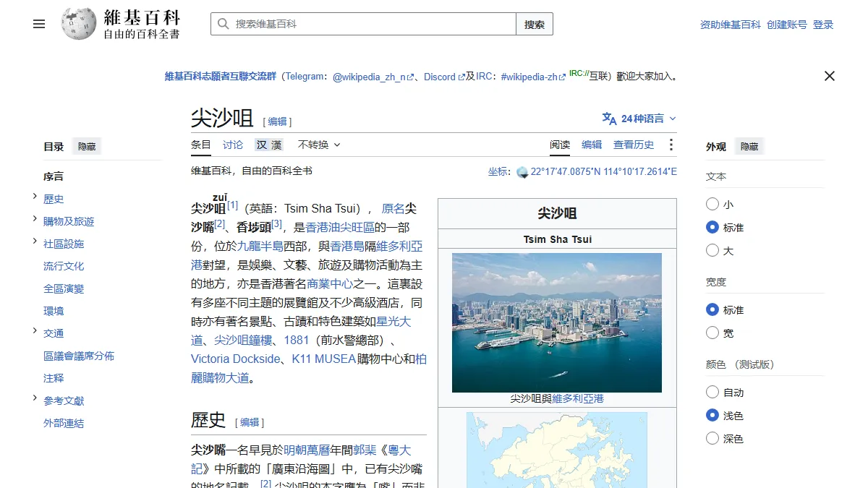Expand the 参考文獻 contents section

pyautogui.click(x=35, y=398)
